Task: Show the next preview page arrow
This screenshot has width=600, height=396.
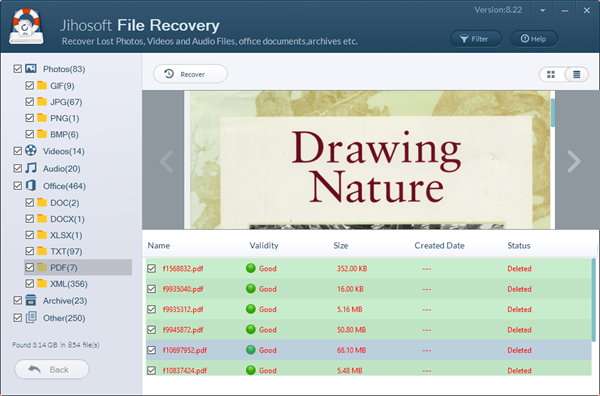Action: [x=574, y=161]
